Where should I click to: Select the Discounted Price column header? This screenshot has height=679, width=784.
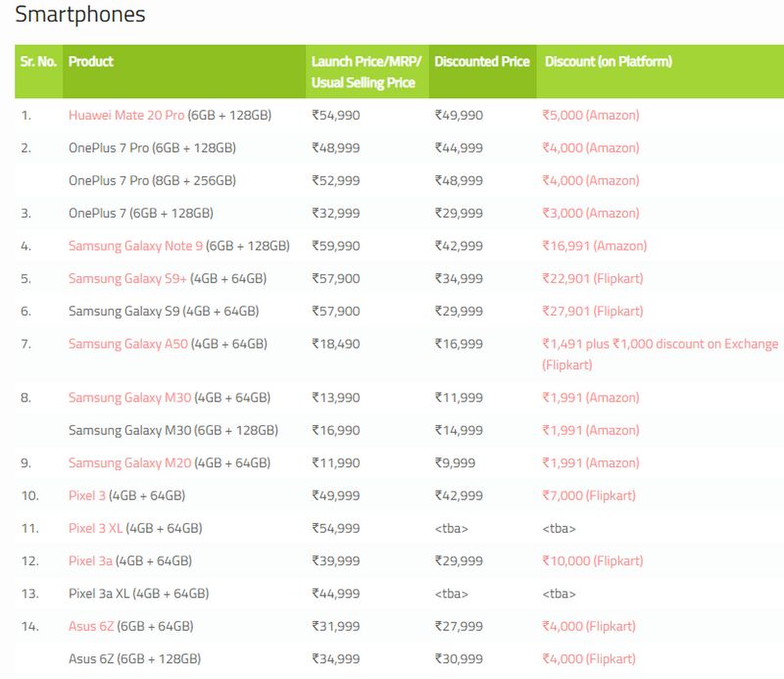point(481,62)
